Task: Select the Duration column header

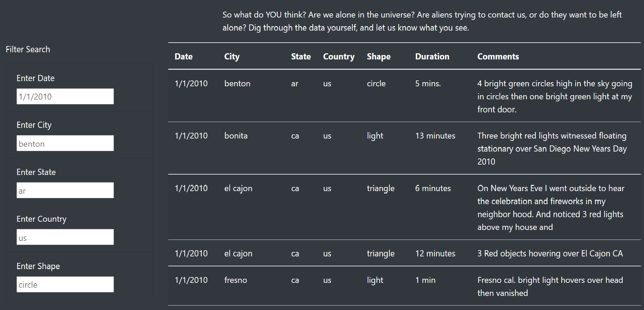Action: pyautogui.click(x=432, y=57)
